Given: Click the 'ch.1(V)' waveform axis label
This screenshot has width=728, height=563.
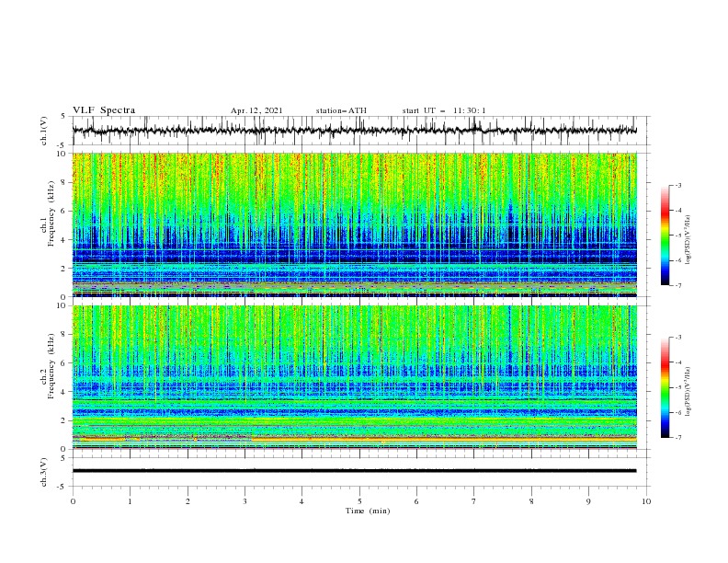Looking at the screenshot, I should pyautogui.click(x=44, y=131).
